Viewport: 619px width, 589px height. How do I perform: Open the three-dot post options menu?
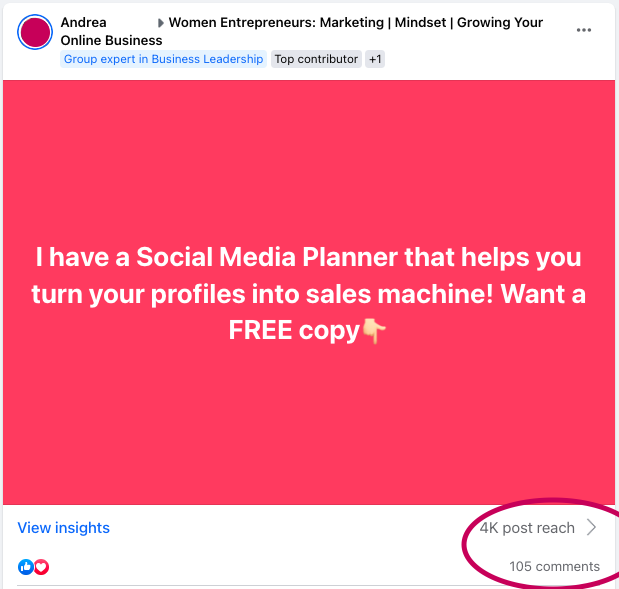[584, 30]
